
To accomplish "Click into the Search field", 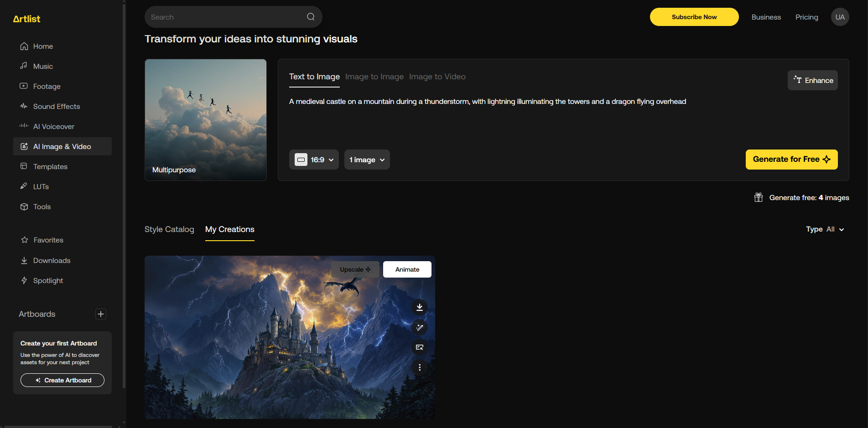I will click(x=233, y=17).
